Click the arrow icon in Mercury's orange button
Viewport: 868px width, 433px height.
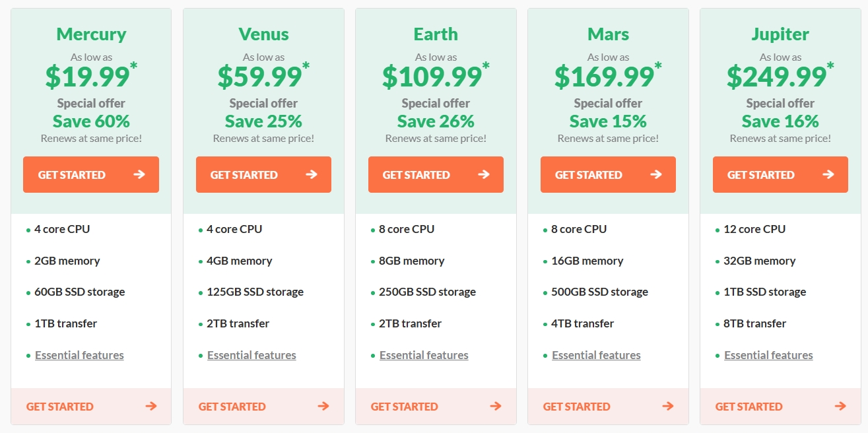pos(139,175)
